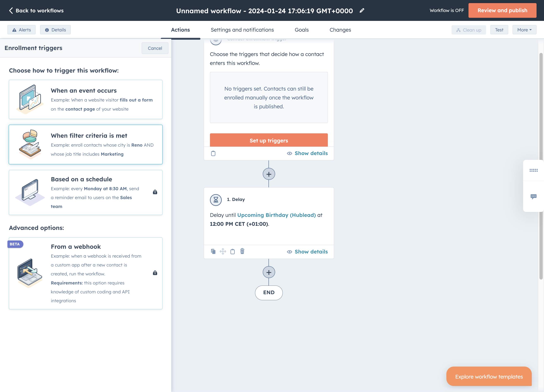Image resolution: width=544 pixels, height=392 pixels.
Task: Click the clipboard icon on trigger card
Action: coord(213,153)
